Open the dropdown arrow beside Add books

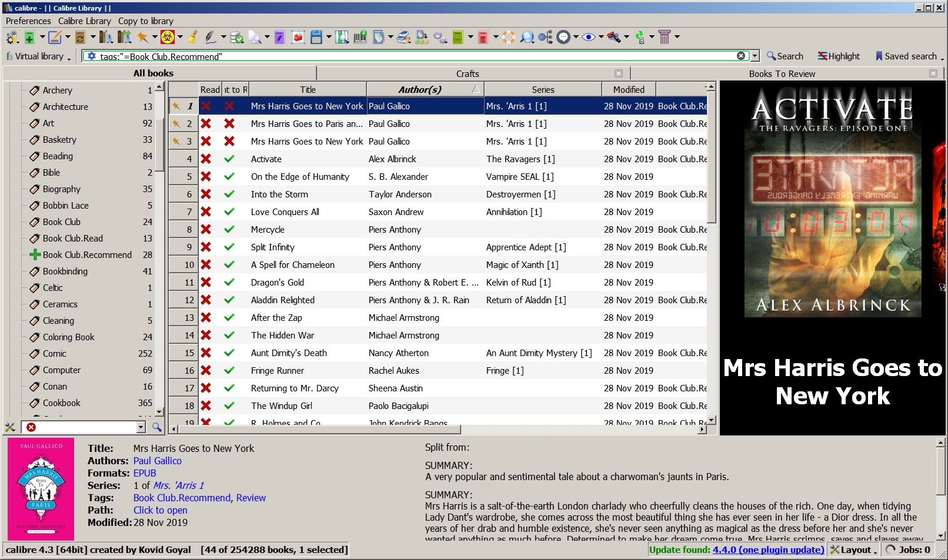42,37
